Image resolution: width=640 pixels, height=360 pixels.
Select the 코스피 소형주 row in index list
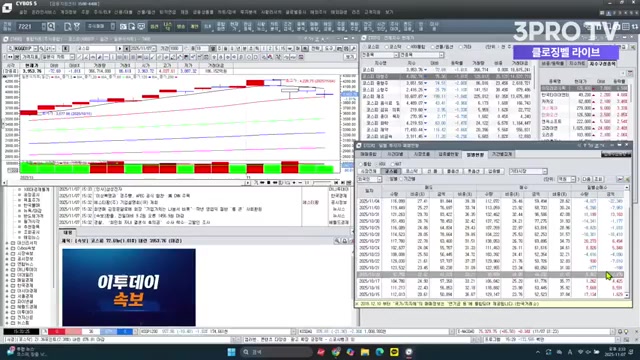coord(447,90)
